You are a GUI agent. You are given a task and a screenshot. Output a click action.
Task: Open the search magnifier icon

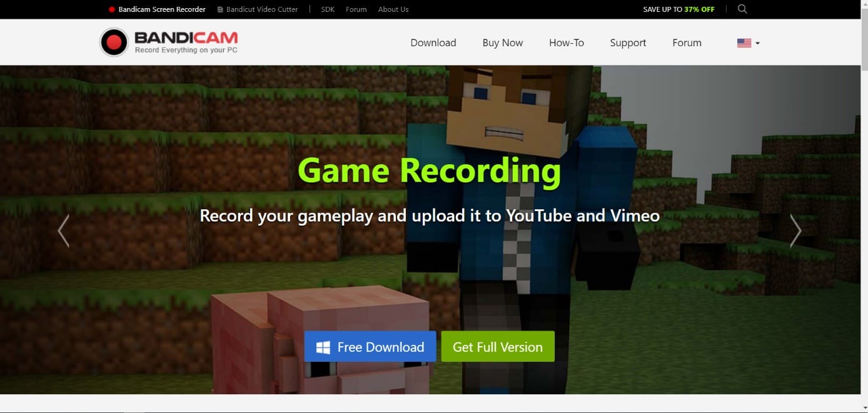pyautogui.click(x=742, y=9)
